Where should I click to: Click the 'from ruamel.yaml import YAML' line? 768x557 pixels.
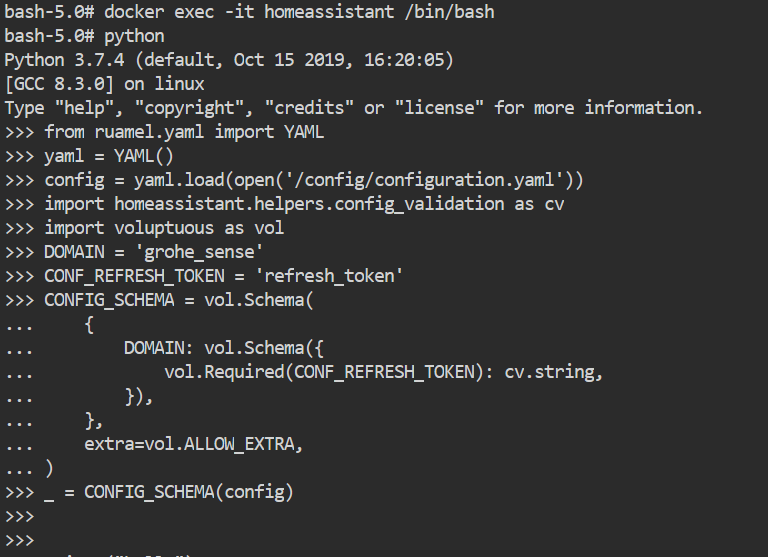(184, 132)
